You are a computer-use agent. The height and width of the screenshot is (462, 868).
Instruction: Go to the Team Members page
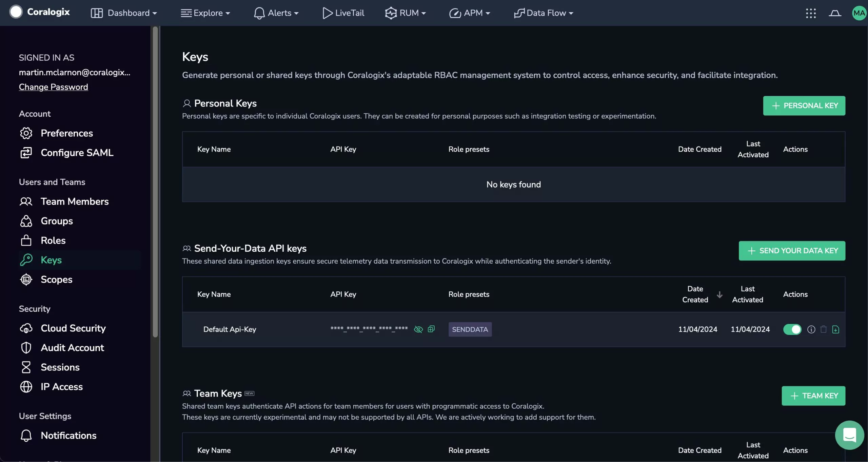pyautogui.click(x=75, y=201)
